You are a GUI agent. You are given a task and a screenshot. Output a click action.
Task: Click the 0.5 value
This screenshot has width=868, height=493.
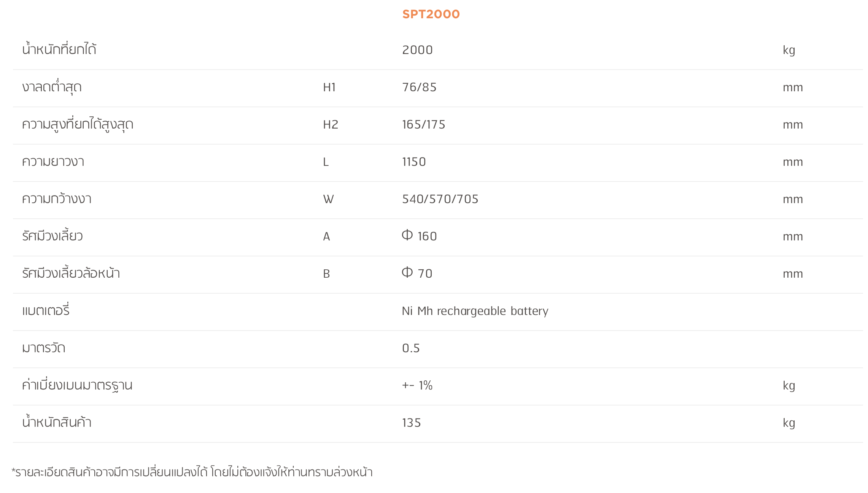pyautogui.click(x=411, y=348)
